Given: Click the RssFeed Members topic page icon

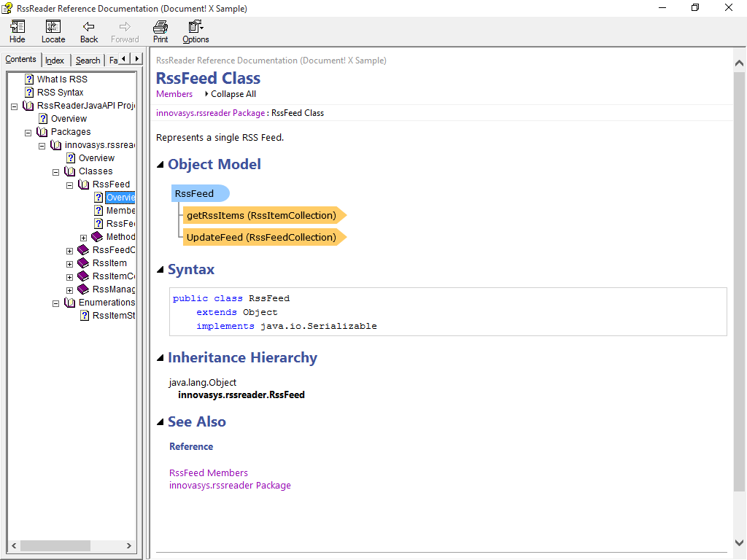Looking at the screenshot, I should tap(98, 211).
